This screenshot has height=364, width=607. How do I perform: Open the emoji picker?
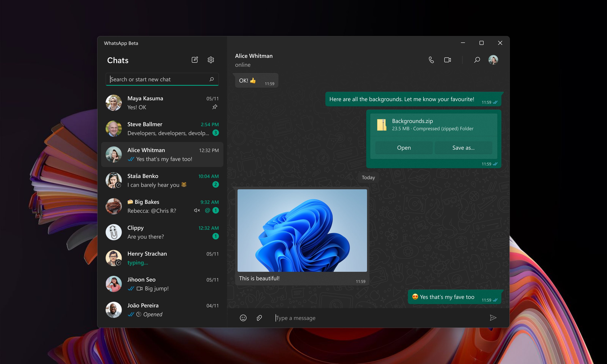(243, 318)
